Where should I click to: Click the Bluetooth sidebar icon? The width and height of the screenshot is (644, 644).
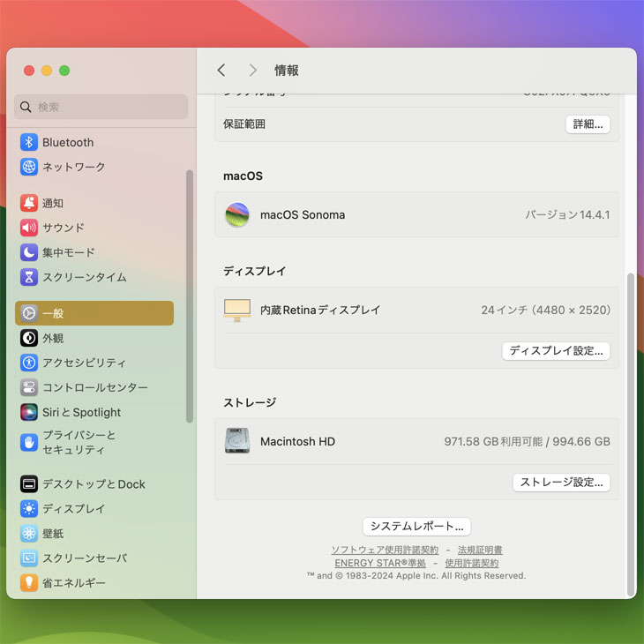point(29,142)
